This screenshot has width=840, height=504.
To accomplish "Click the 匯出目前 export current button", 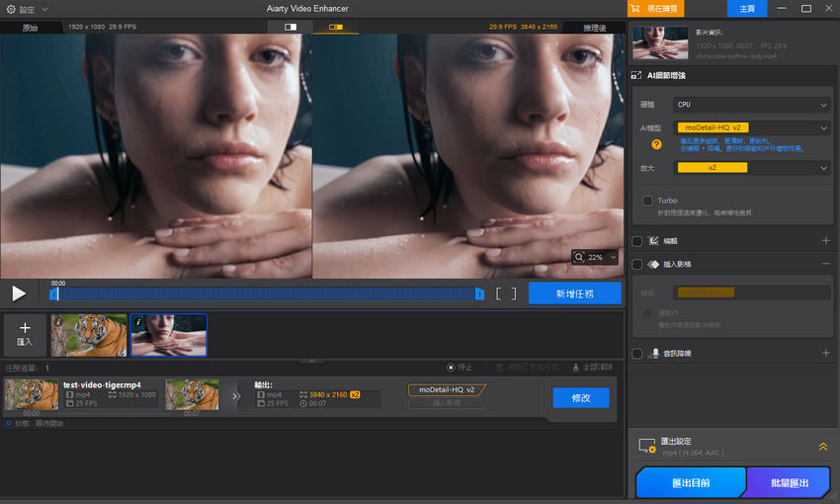I will coord(691,482).
